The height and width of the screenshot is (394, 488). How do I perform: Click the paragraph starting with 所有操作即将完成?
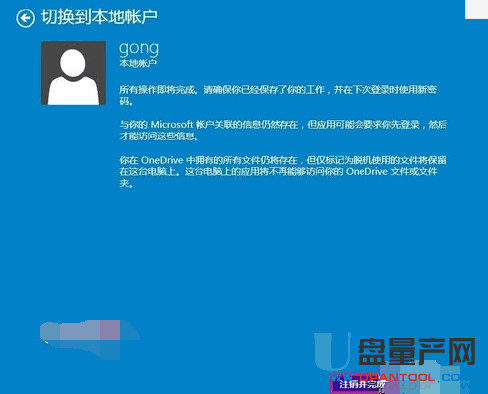click(278, 95)
